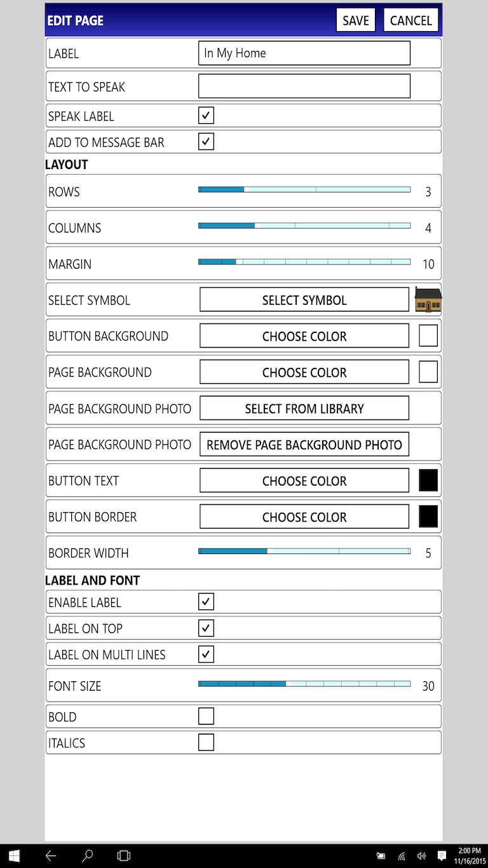Click the Button Text black color swatch
Viewport: 488px width, 868px height.
click(x=428, y=480)
